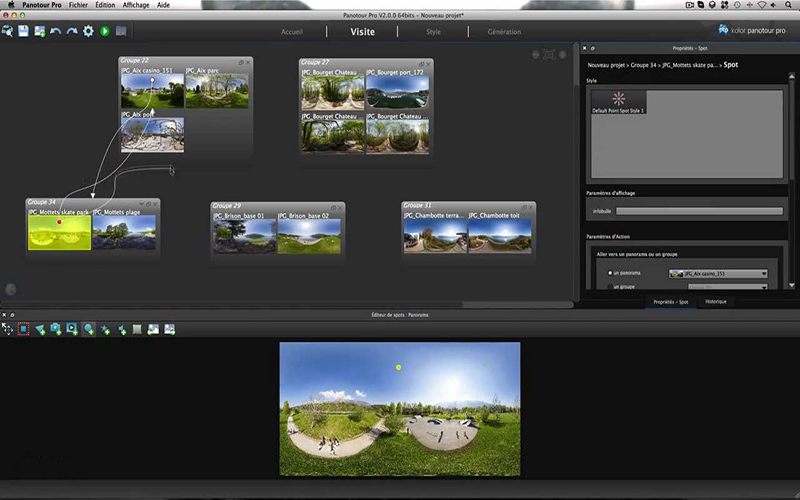This screenshot has height=500, width=800.
Task: Detach Groupe 22 panel
Action: (241, 62)
